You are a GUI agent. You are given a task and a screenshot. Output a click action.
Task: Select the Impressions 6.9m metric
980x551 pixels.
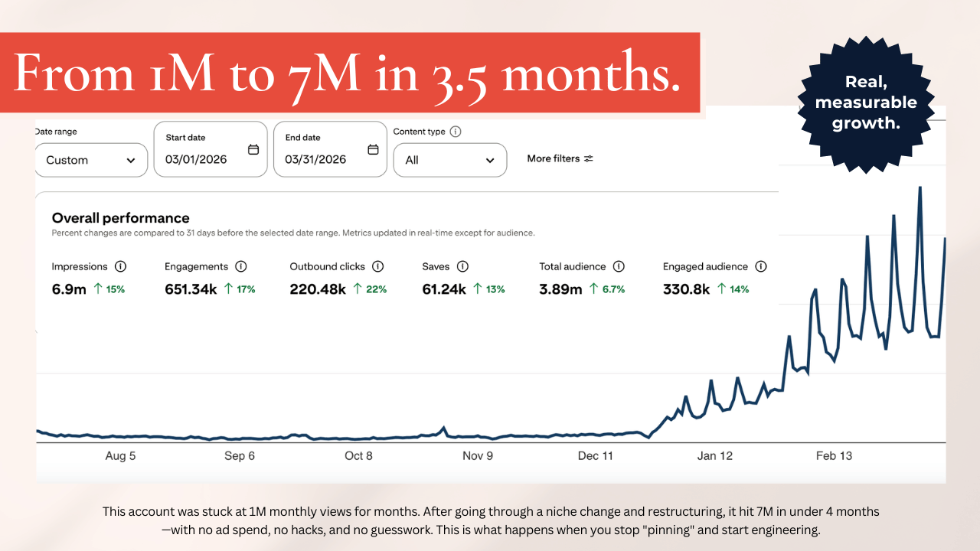(88, 278)
